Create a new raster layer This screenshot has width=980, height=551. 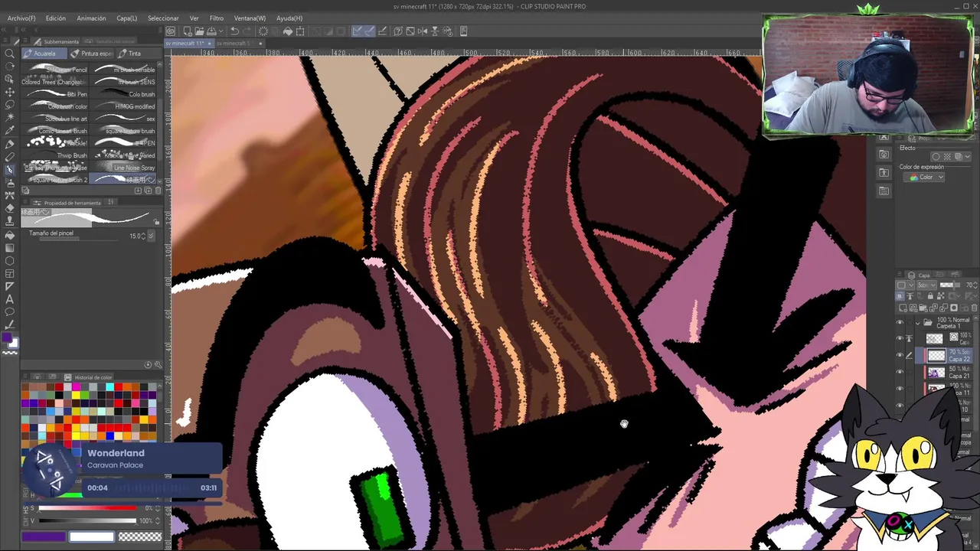click(903, 308)
